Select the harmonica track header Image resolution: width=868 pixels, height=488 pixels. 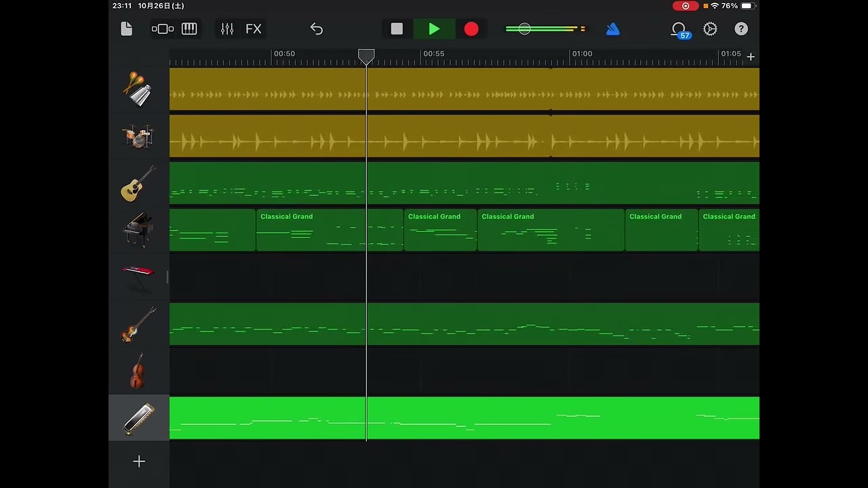(x=138, y=418)
